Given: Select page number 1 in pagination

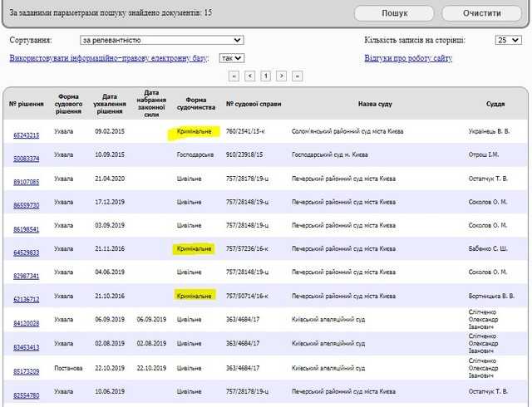Looking at the screenshot, I should (266, 76).
